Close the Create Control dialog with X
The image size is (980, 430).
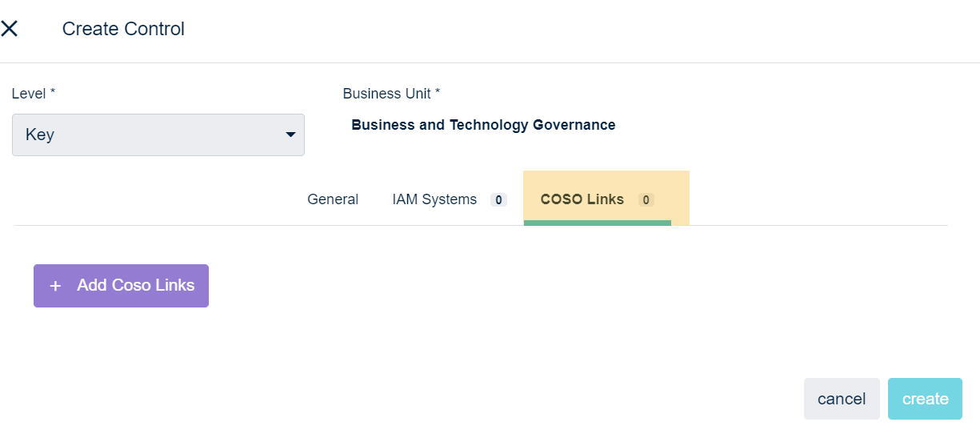coord(10,29)
